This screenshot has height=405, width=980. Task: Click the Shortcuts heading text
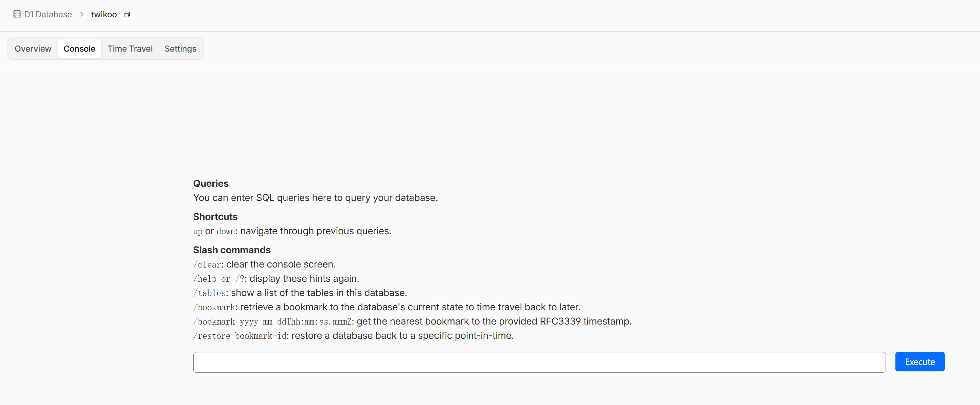(x=215, y=217)
